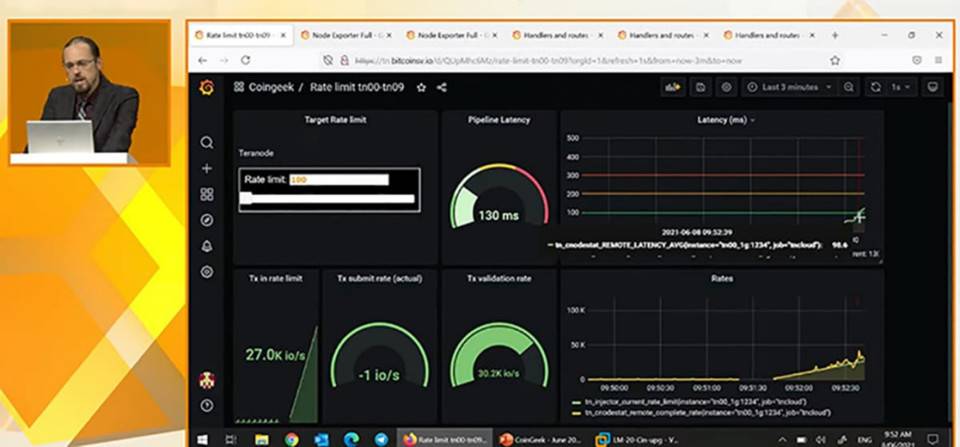The image size is (960, 447).
Task: Open the 1s refresh interval dropdown
Action: 901,88
